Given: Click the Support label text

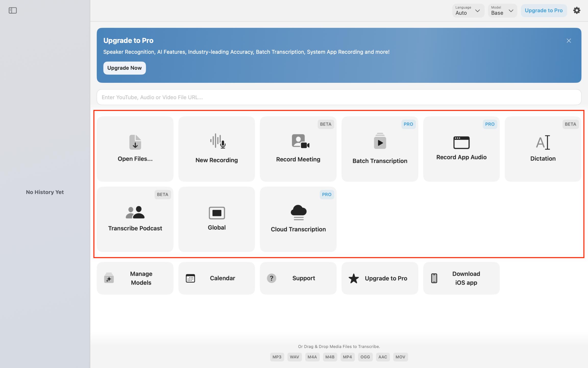Looking at the screenshot, I should tap(304, 278).
